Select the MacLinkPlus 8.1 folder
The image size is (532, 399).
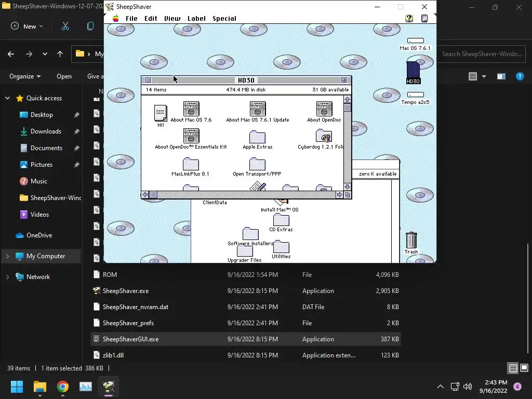pyautogui.click(x=191, y=164)
